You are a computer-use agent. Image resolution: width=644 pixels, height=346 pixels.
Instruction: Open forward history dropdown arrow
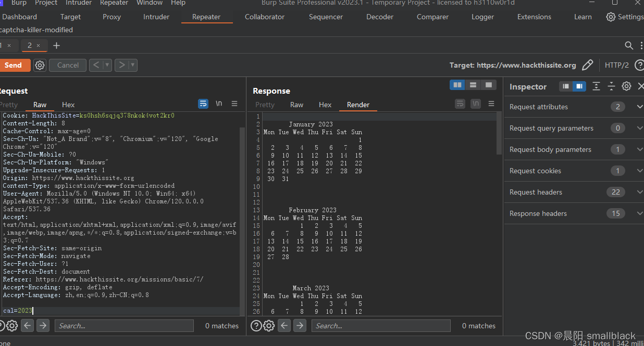pyautogui.click(x=133, y=65)
